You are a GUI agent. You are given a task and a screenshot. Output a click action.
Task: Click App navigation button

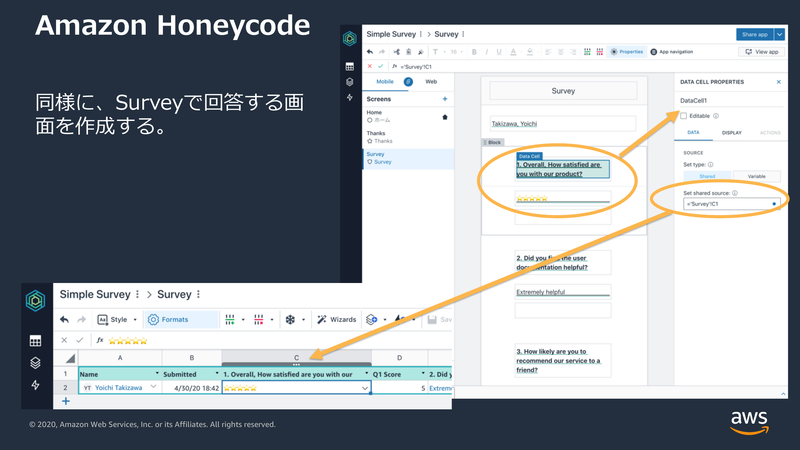(671, 52)
